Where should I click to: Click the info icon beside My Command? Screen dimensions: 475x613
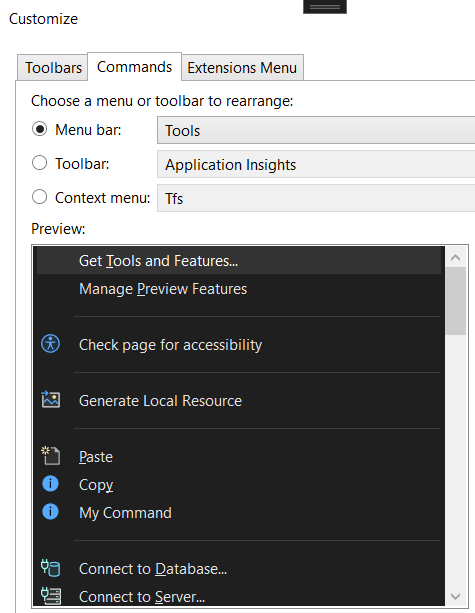click(50, 511)
